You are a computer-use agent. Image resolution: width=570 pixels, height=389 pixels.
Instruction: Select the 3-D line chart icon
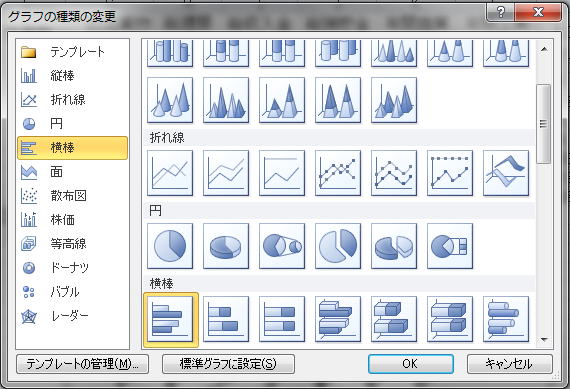tap(506, 173)
